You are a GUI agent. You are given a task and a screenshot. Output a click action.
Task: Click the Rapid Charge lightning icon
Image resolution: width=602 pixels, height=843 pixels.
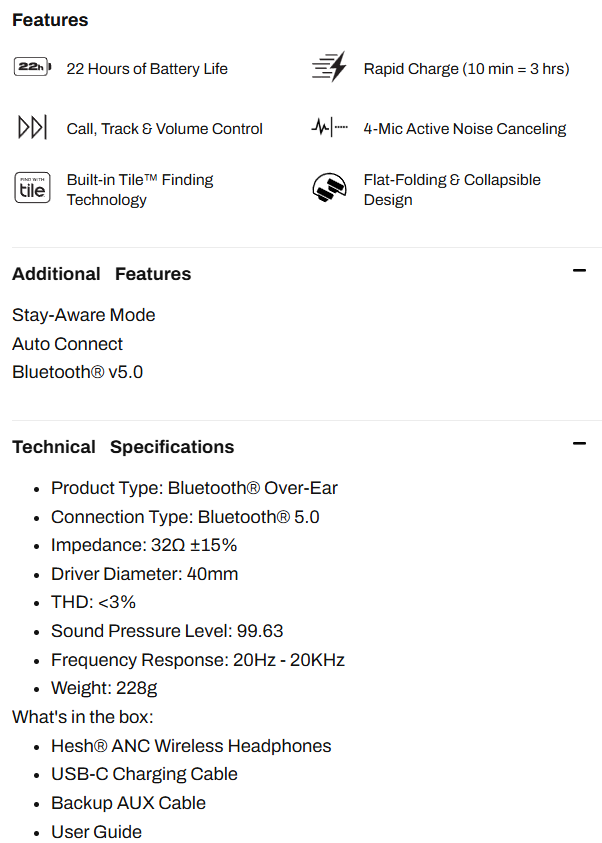pos(329,68)
